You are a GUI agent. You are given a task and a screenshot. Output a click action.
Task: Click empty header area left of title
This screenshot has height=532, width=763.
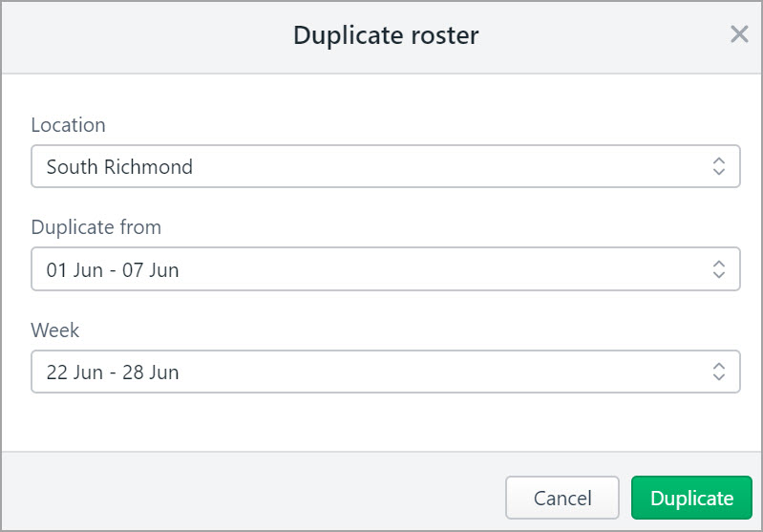(143, 36)
